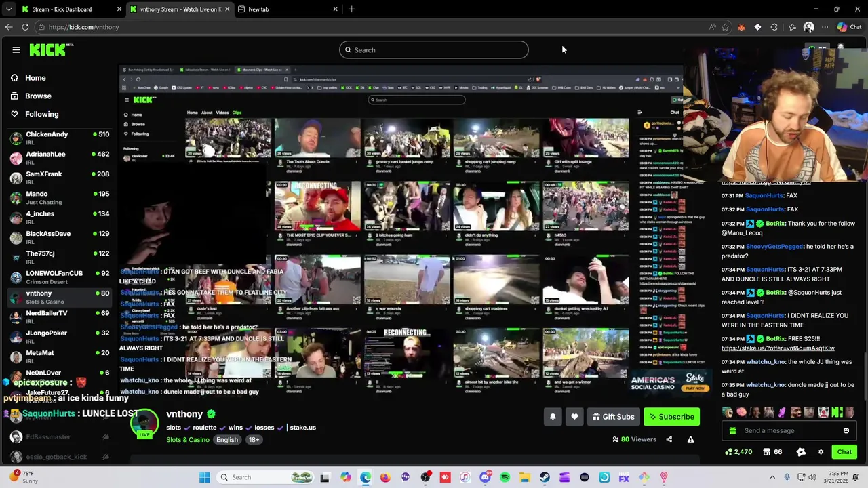Open AdrianahLee channel in sidebar
Image resolution: width=868 pixels, height=488 pixels.
(x=60, y=158)
